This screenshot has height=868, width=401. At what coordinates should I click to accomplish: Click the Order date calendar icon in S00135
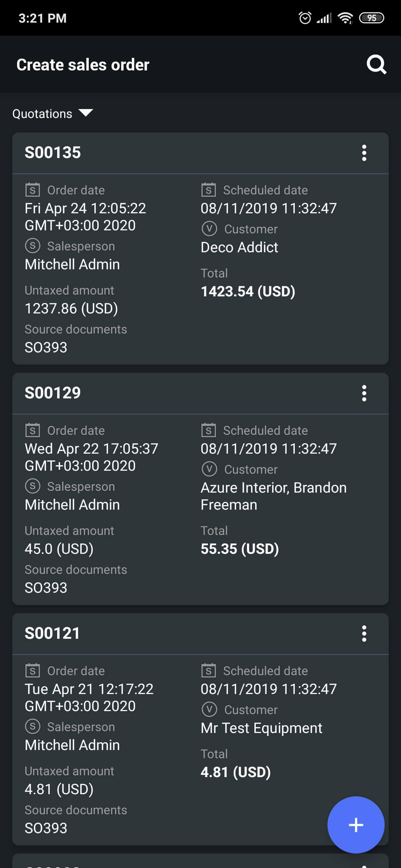(x=32, y=190)
